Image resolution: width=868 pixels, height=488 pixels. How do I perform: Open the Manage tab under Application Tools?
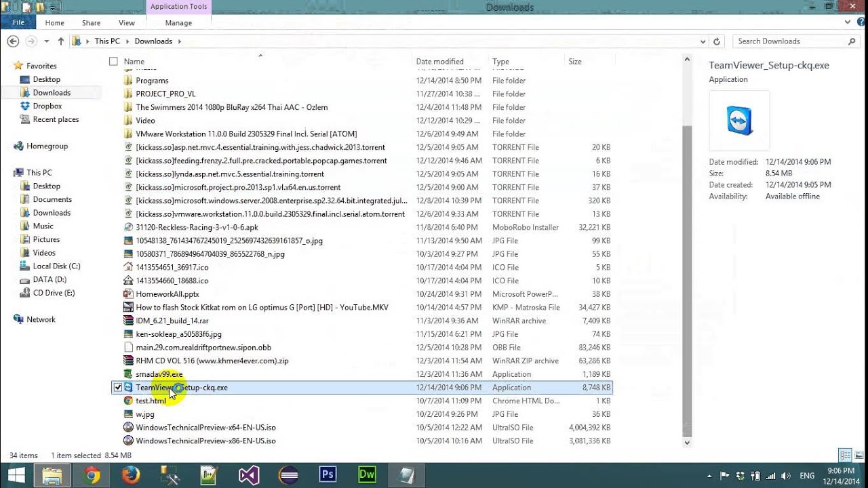coord(178,23)
